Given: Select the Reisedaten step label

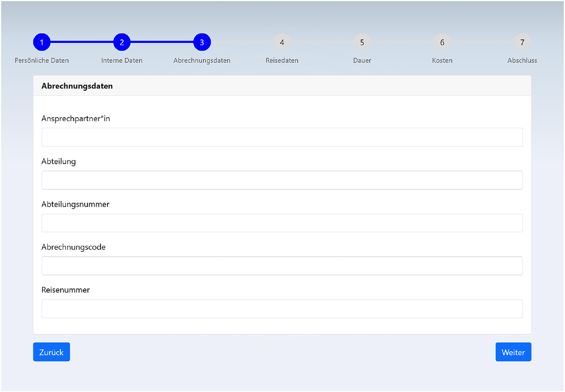Looking at the screenshot, I should (282, 60).
